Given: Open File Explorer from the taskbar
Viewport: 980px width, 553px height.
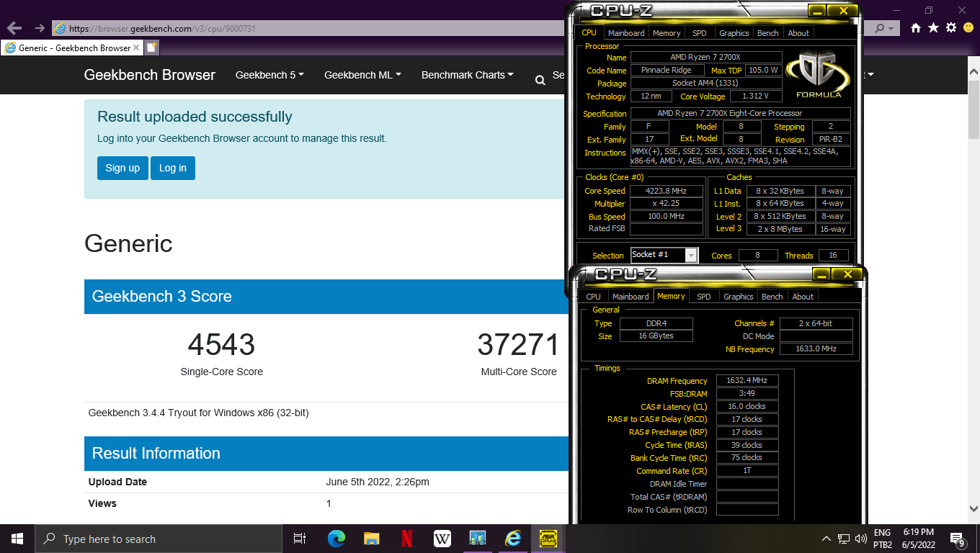Looking at the screenshot, I should pos(371,539).
